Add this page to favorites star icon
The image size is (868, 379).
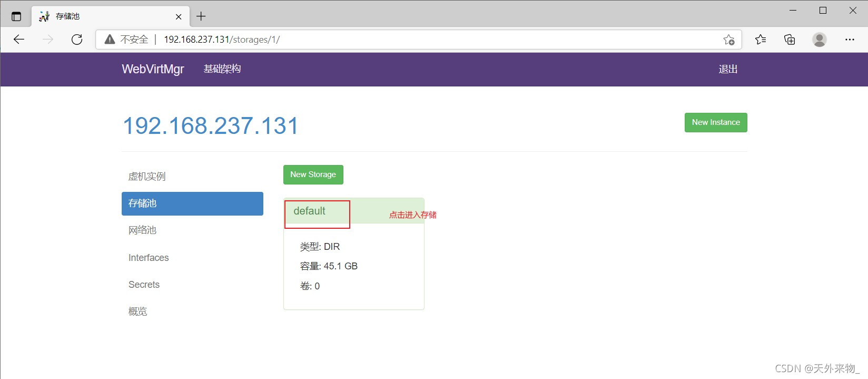click(x=729, y=40)
